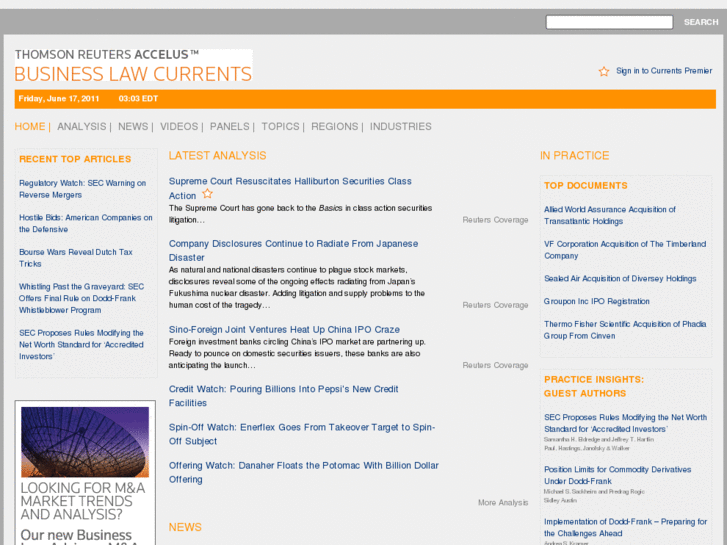Open Credit Watch: Pepsi's New Credit Facilities

click(283, 396)
